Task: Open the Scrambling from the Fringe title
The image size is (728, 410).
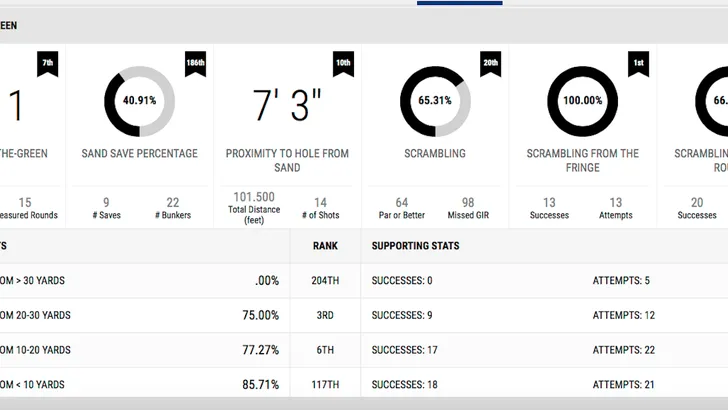Action: coord(582,160)
